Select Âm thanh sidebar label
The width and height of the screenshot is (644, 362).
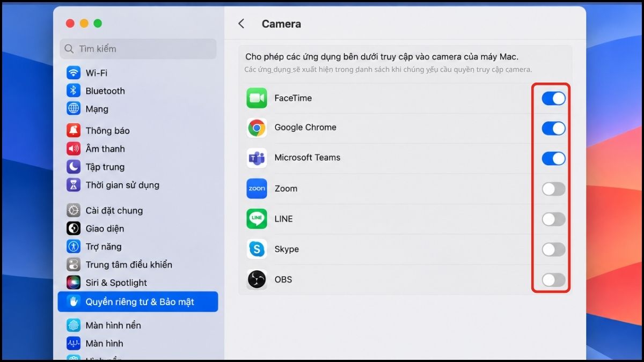(105, 149)
